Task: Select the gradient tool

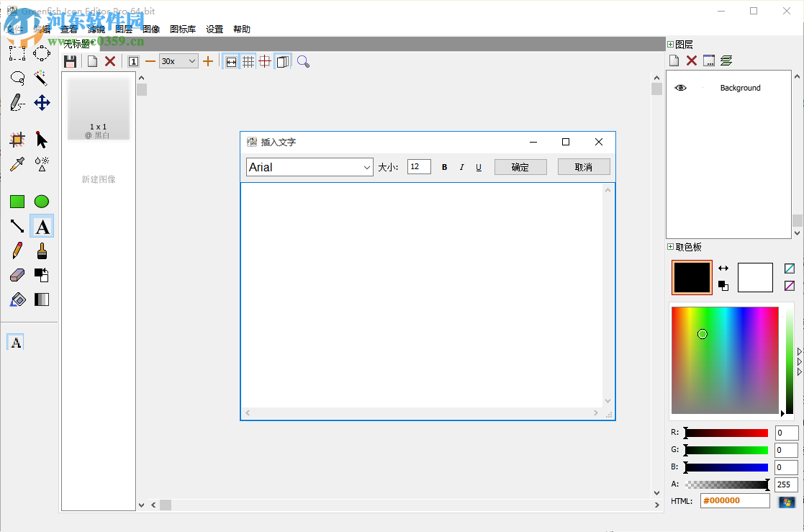Action: point(41,299)
